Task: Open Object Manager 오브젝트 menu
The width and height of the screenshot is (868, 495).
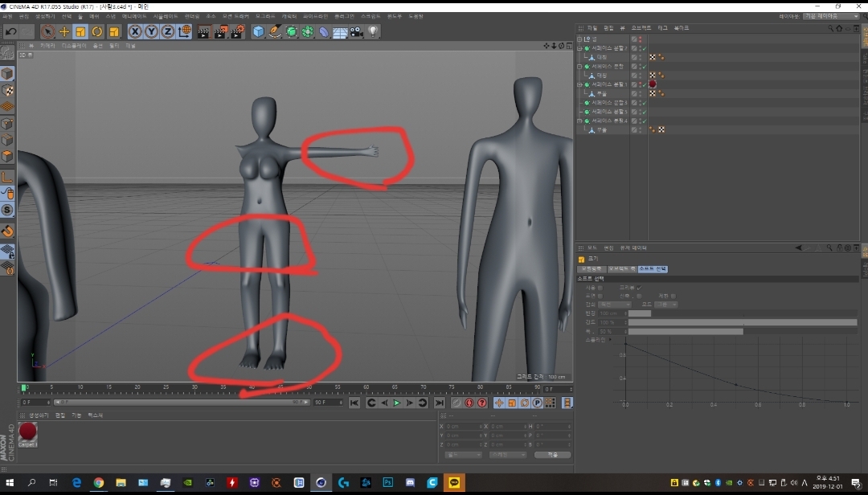Action: click(641, 28)
